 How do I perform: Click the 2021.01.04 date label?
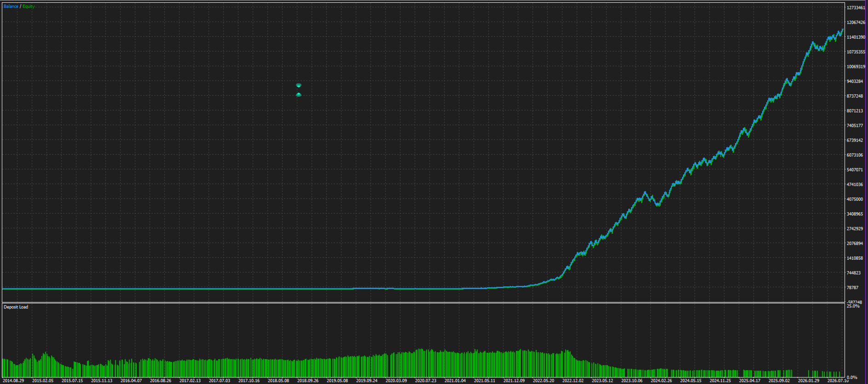pyautogui.click(x=455, y=381)
